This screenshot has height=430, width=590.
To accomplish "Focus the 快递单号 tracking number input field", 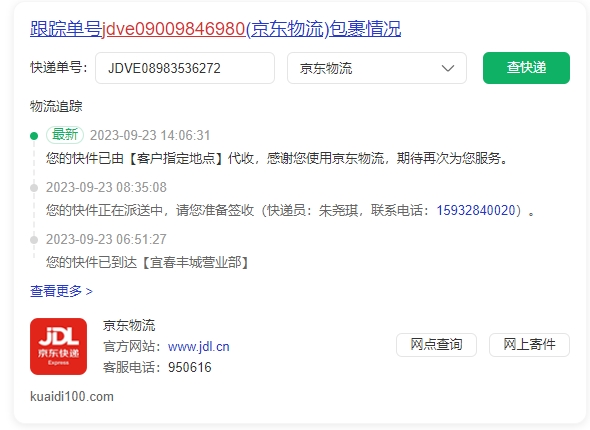I will 185,68.
